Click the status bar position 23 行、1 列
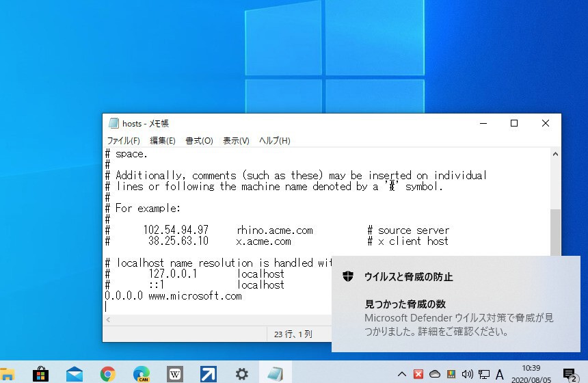588x383 pixels. [x=293, y=334]
